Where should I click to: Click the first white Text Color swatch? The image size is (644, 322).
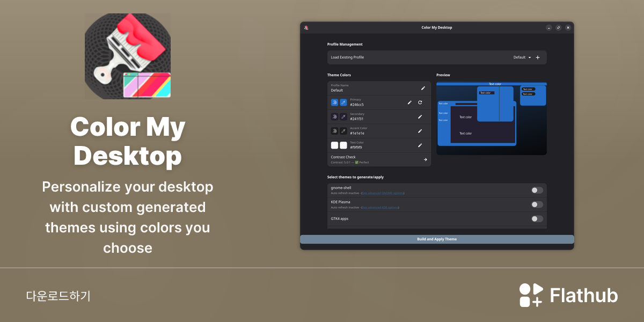click(x=334, y=145)
